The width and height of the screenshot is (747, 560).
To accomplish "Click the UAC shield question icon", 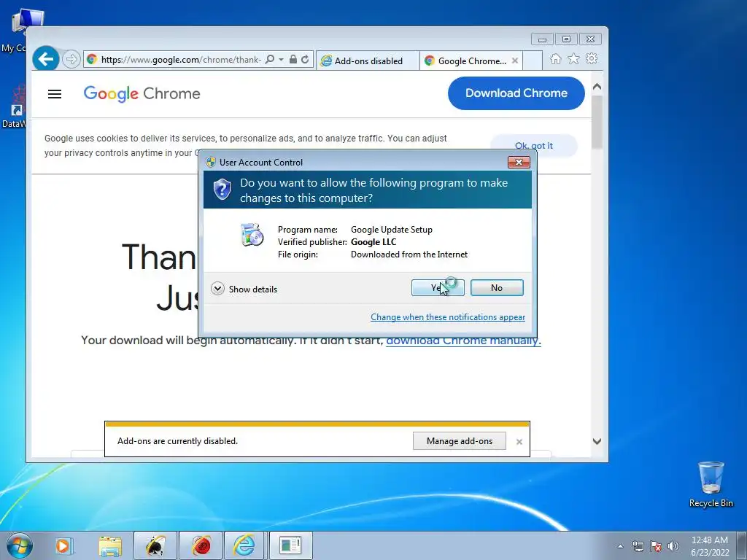I will coord(222,190).
